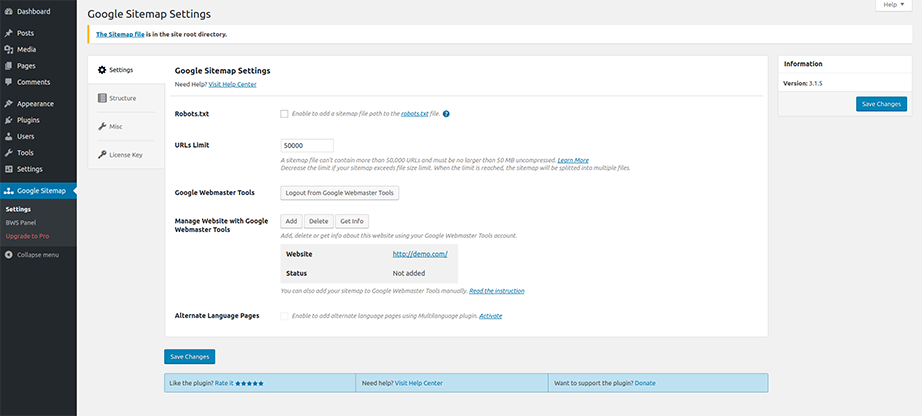
Task: Click the Tools wrench icon in sidebar
Action: (8, 153)
